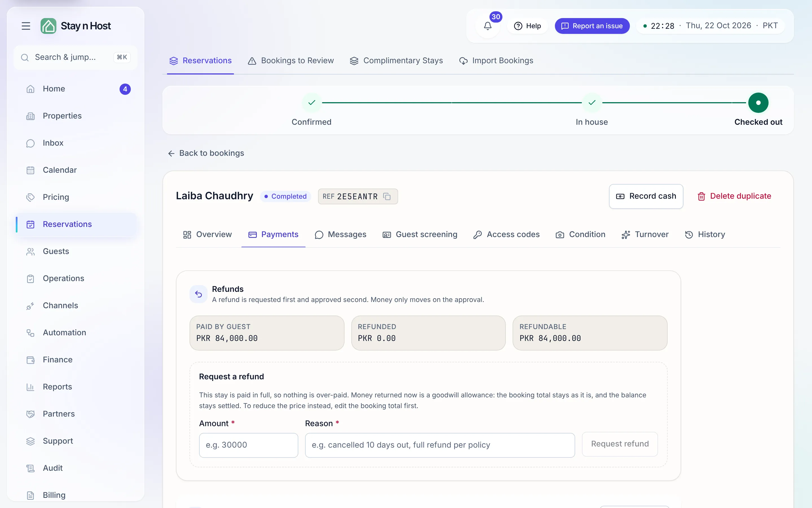
Task: Switch to the Bookings to Review tab
Action: [291, 61]
